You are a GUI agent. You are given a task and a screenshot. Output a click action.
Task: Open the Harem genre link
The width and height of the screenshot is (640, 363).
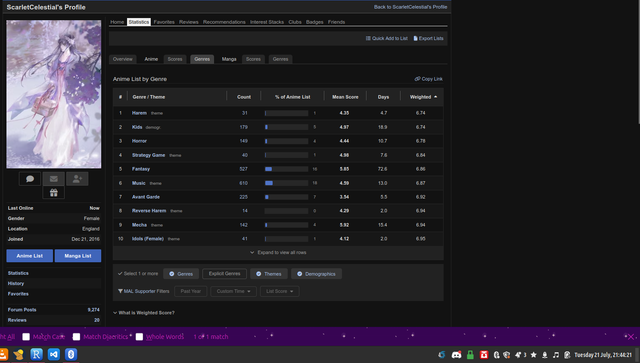pos(139,113)
